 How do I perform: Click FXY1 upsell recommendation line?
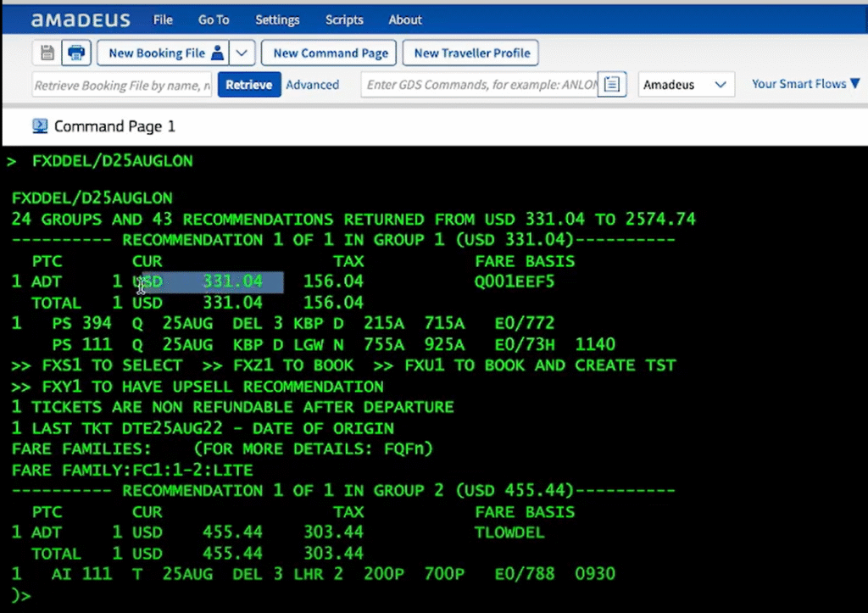point(198,387)
